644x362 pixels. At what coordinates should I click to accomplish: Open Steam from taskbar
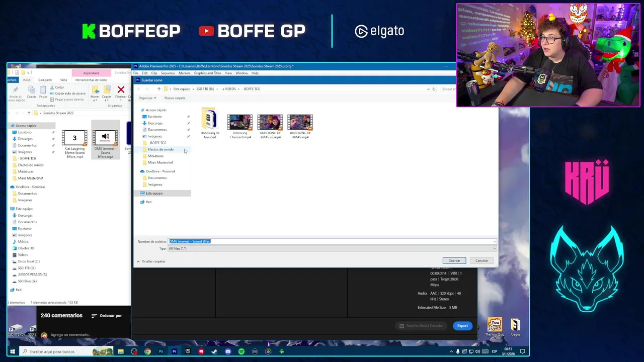tap(214, 351)
